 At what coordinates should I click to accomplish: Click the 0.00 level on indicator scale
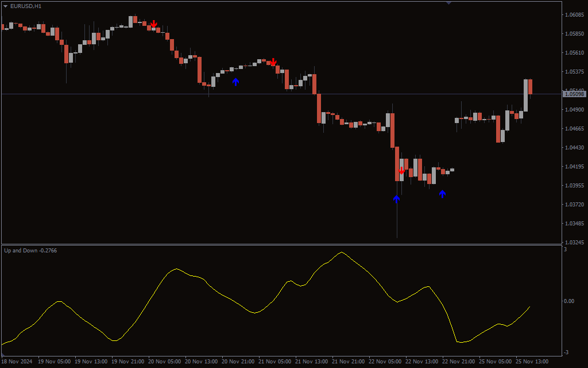(x=568, y=301)
